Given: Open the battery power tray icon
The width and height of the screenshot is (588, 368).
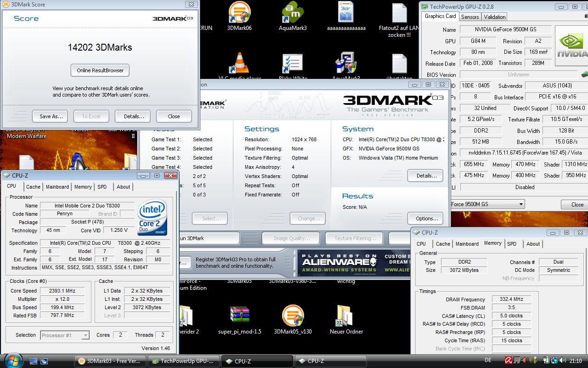Looking at the screenshot, I should (x=546, y=361).
